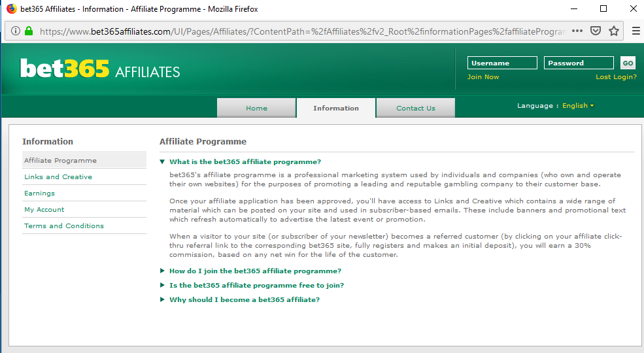Click 'Why should I become a bet365 affiliate?'

245,299
